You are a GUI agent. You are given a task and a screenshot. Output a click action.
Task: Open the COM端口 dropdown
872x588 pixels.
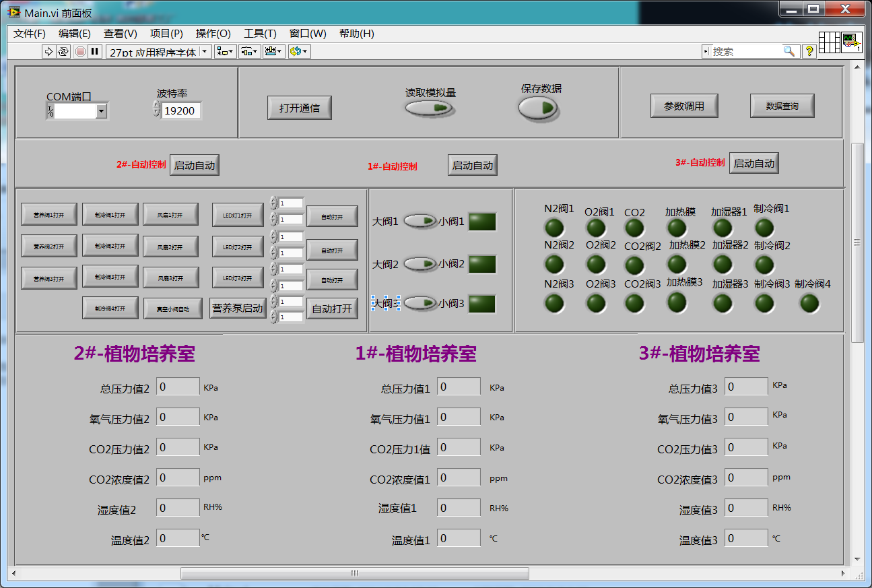tap(102, 111)
